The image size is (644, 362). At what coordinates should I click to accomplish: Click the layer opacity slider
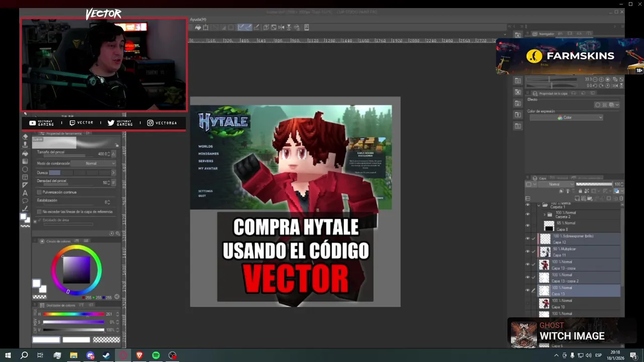(594, 184)
